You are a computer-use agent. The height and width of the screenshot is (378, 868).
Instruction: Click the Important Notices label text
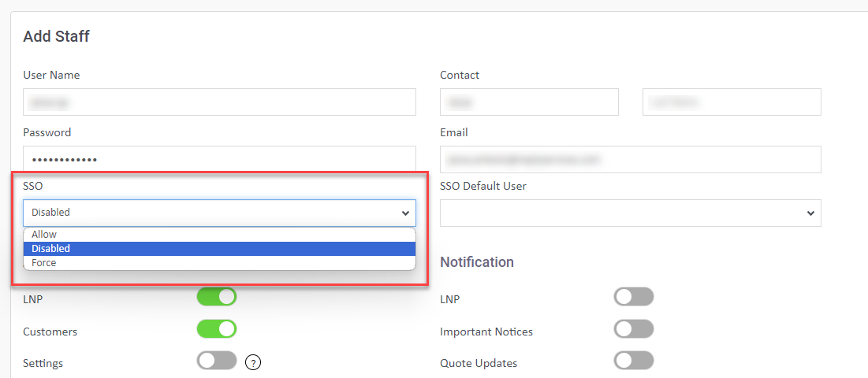click(486, 332)
